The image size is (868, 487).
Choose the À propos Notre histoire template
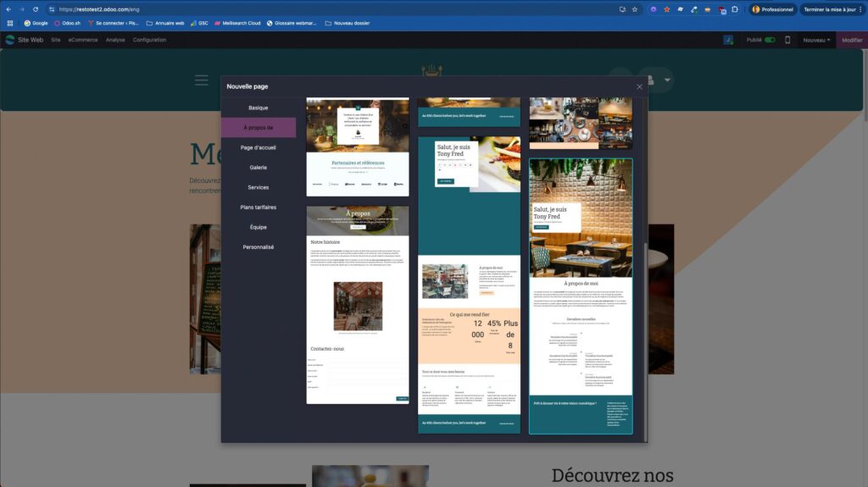[x=358, y=305]
